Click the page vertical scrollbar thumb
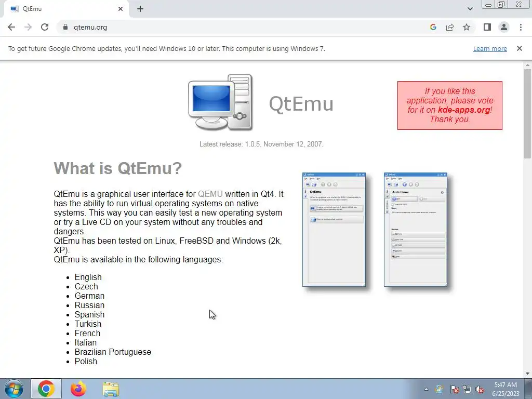This screenshot has width=532, height=399. pos(527,114)
